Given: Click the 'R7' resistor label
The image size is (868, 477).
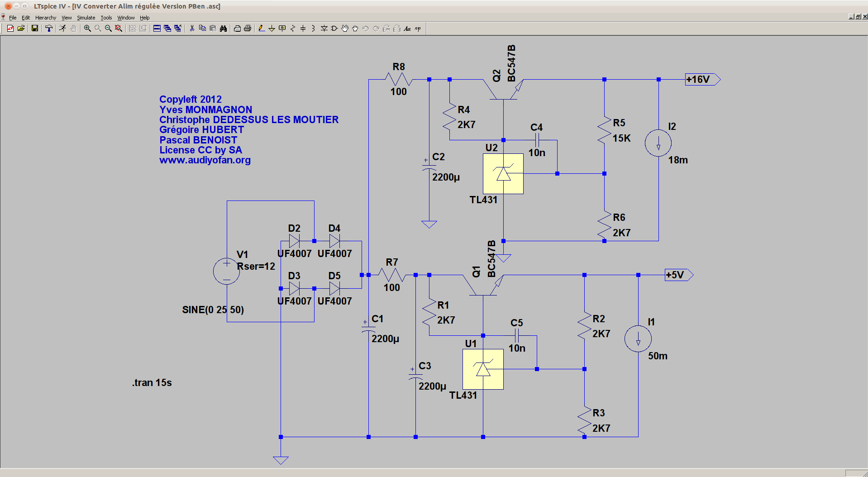Looking at the screenshot, I should coord(392,262).
